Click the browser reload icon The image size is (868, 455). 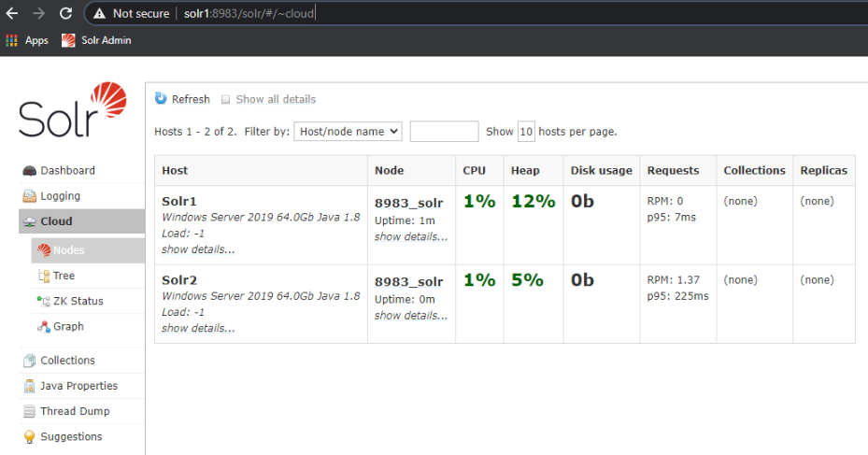tap(65, 13)
